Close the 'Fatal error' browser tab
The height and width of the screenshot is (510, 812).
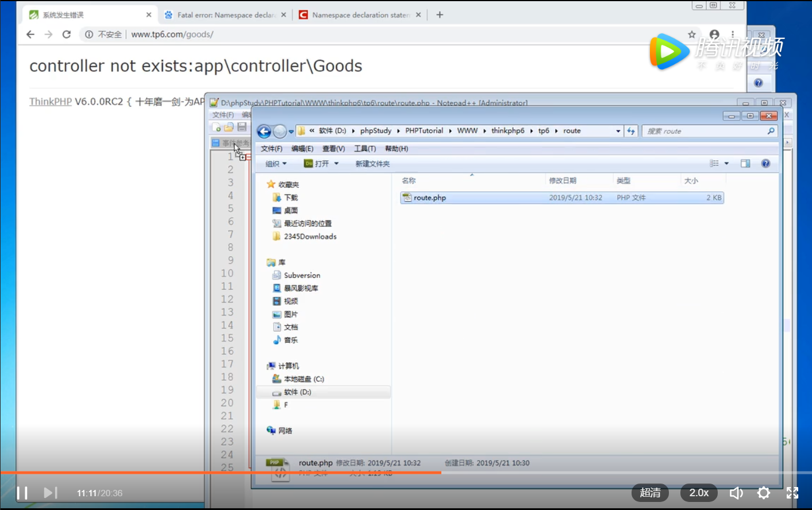coord(284,15)
